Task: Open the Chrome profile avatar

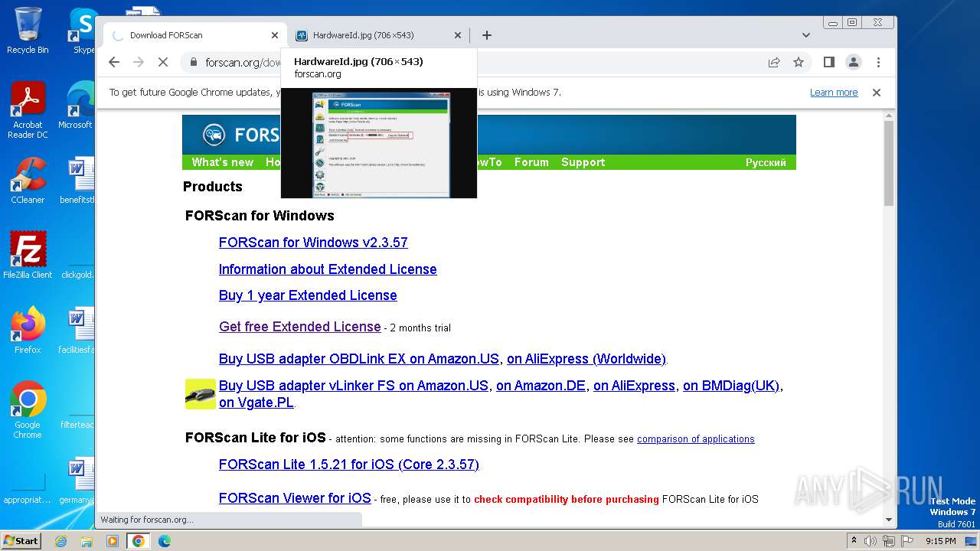Action: [x=853, y=62]
